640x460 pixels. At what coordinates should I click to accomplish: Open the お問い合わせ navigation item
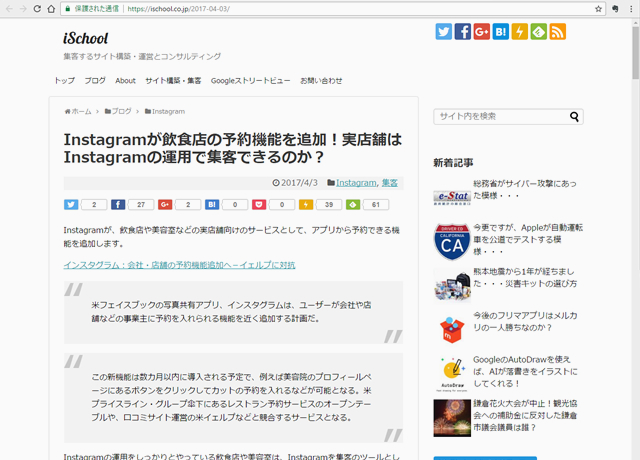coord(321,80)
